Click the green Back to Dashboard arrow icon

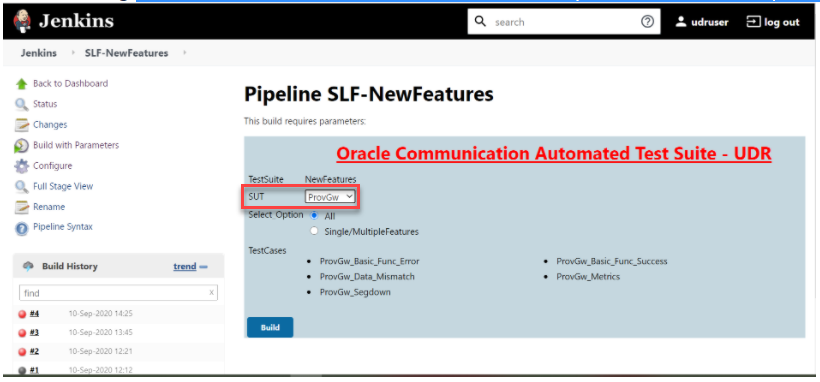[21, 84]
